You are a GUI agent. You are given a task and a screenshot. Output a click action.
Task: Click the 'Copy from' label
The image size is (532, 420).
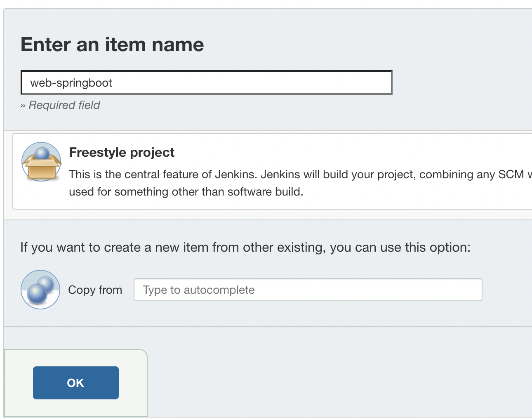pos(95,290)
